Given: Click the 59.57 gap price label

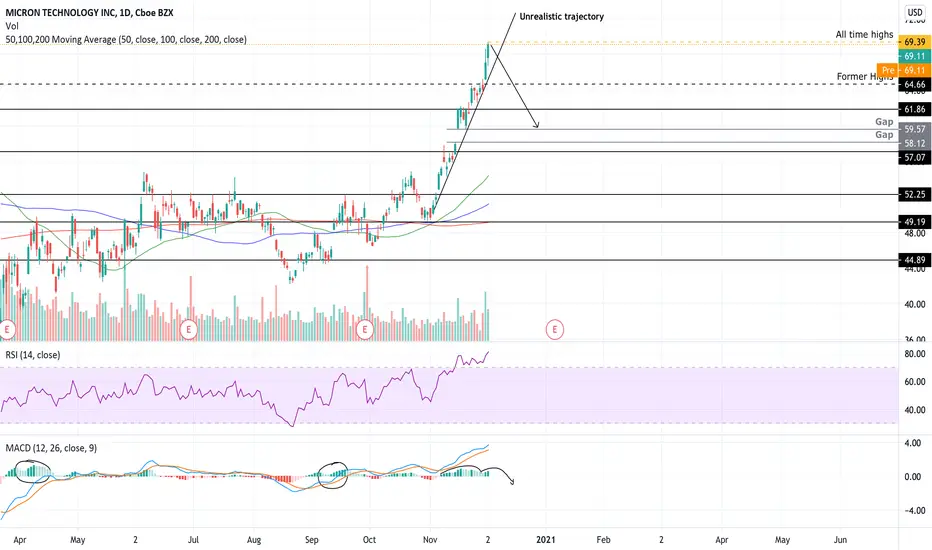Looking at the screenshot, I should (915, 129).
